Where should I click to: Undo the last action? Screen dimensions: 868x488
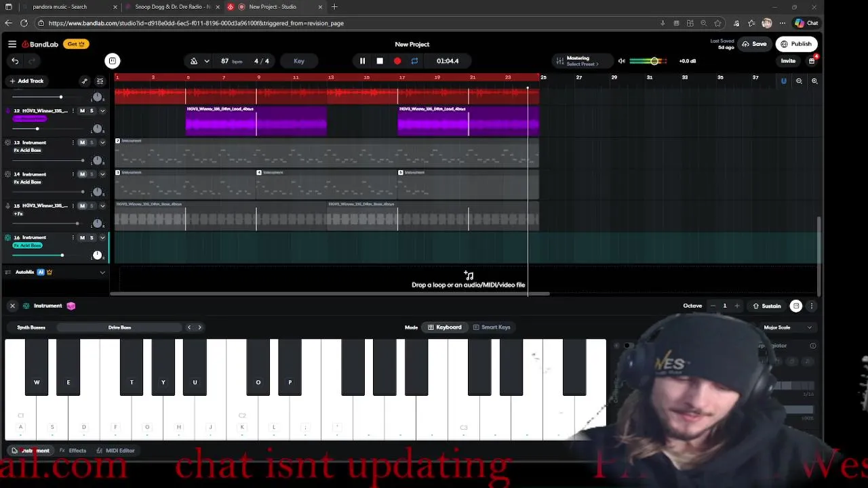pos(15,61)
